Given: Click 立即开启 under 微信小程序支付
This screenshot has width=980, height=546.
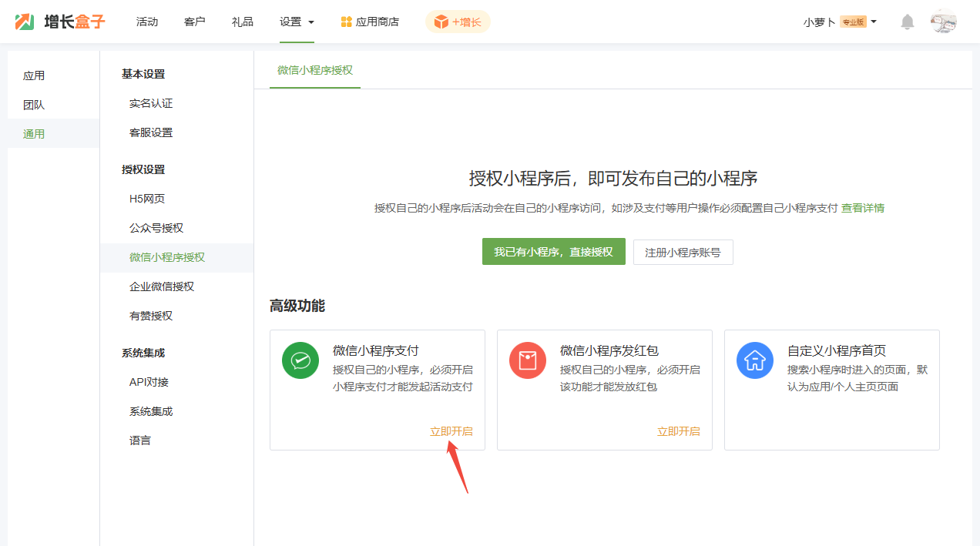Looking at the screenshot, I should 451,431.
